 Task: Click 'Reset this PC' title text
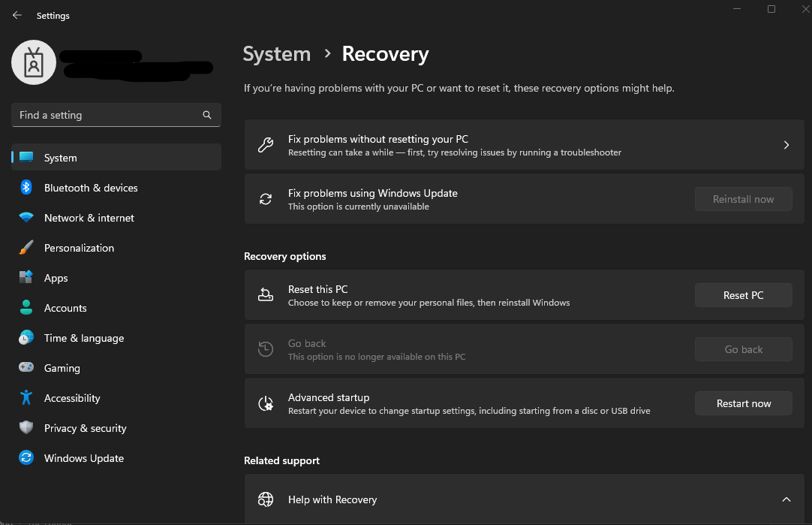click(x=318, y=289)
